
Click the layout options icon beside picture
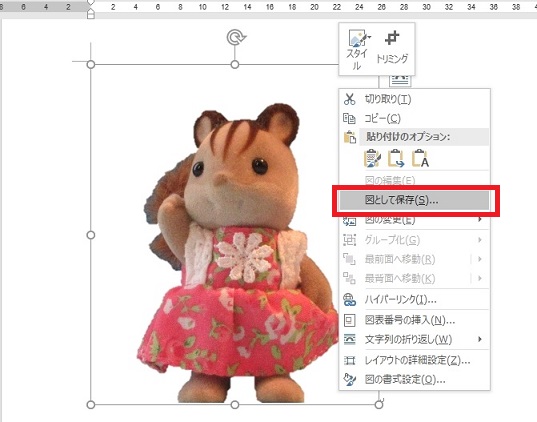click(400, 81)
